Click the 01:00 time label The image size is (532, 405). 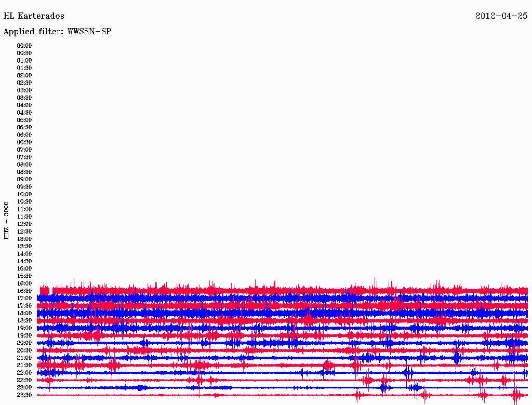(x=24, y=60)
